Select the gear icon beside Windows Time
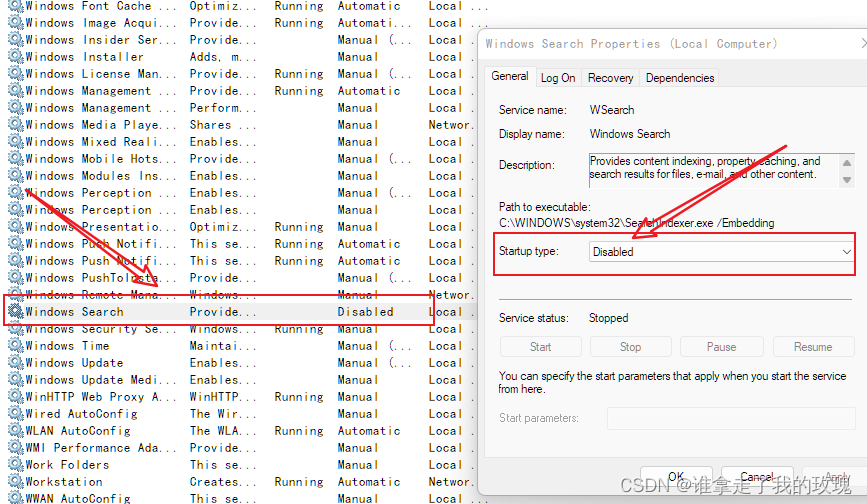 15,345
